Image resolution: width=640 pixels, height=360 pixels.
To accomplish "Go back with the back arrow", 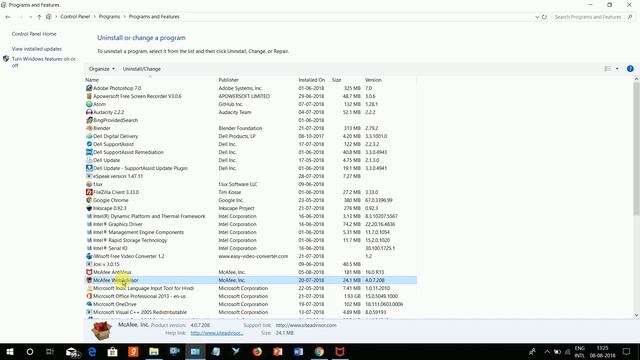I will [x=8, y=17].
